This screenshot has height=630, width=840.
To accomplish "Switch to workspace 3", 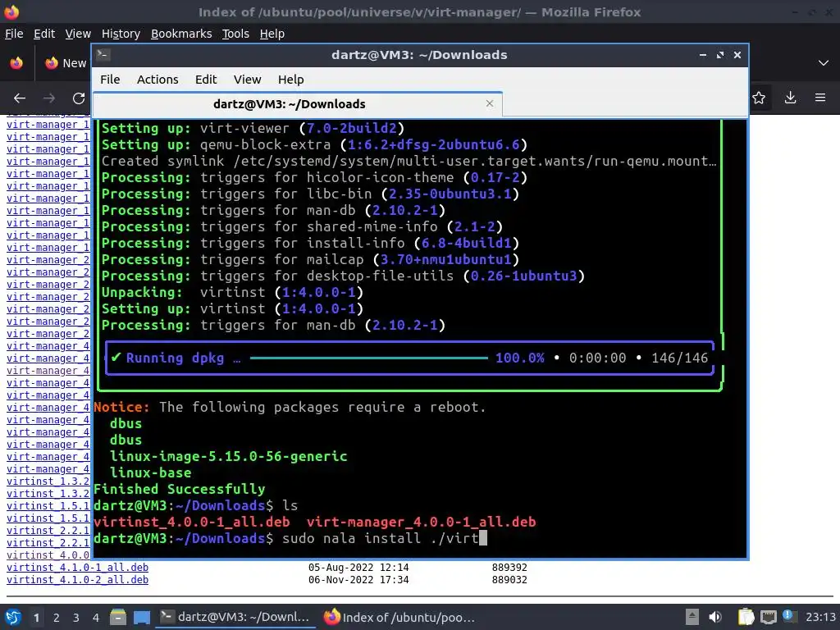I will point(75,618).
